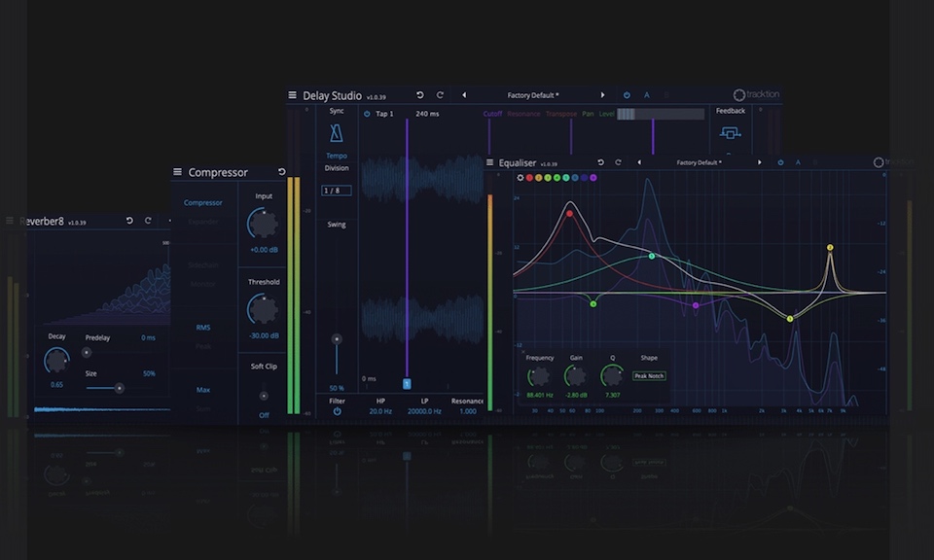934x560 pixels.
Task: Toggle the Soft Clip switch
Action: pos(264,396)
